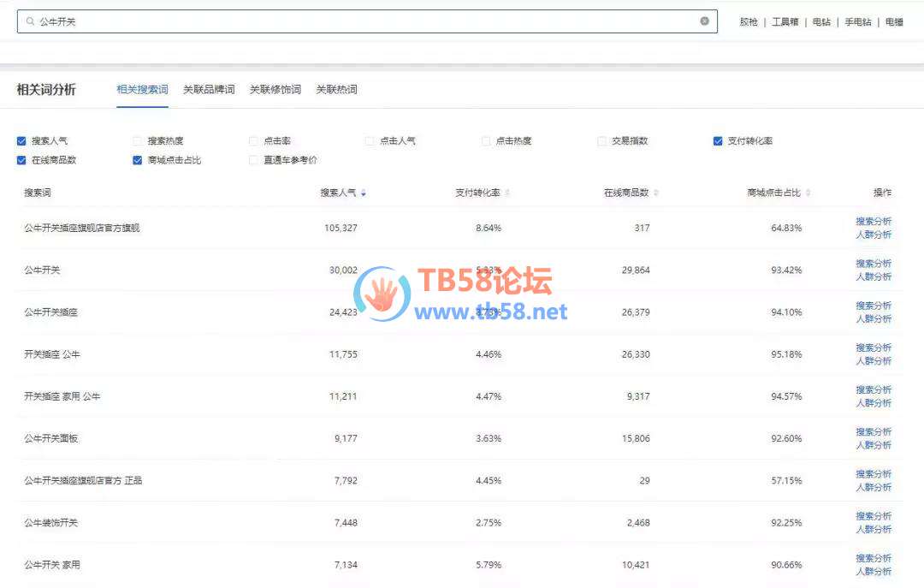Click the search magnifier icon
This screenshot has width=924, height=588.
tap(31, 21)
